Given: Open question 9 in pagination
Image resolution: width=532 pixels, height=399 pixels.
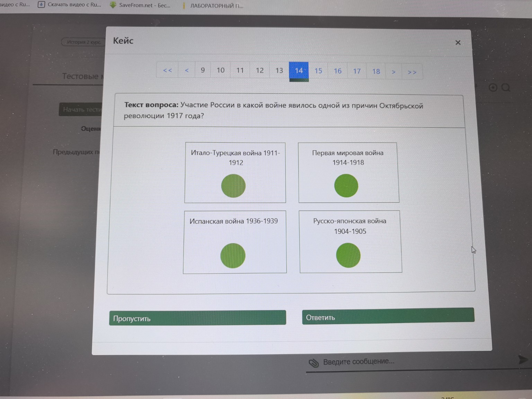Looking at the screenshot, I should (x=203, y=70).
